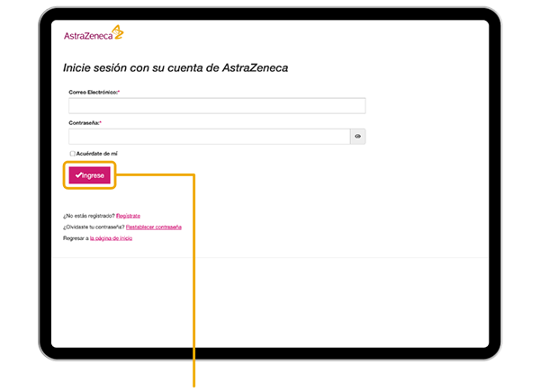Click the AstraZeneca logo
540x392 pixels.
pos(94,32)
